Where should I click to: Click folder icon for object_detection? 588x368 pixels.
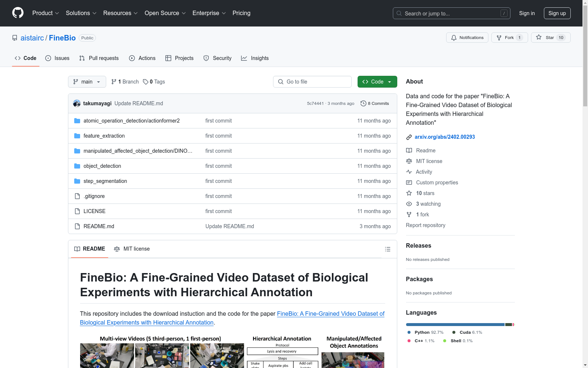77,166
